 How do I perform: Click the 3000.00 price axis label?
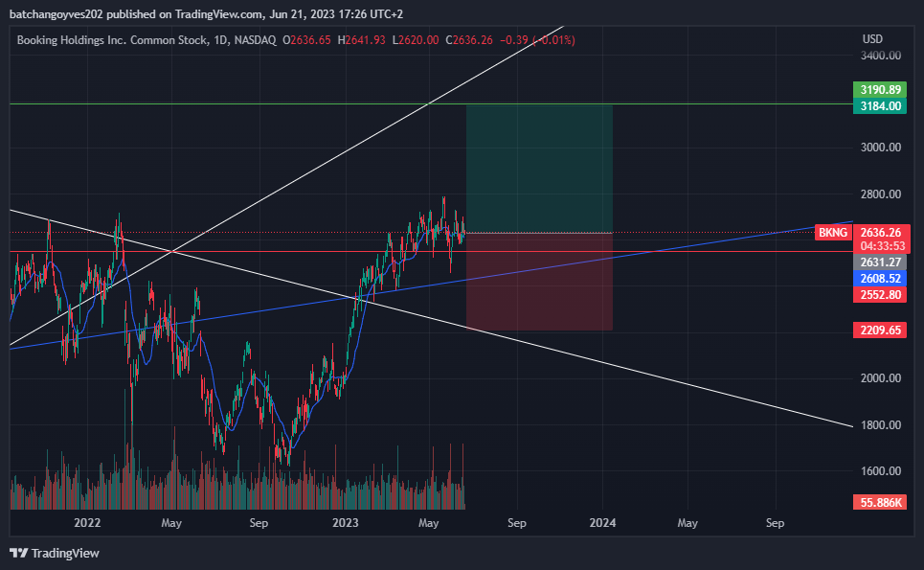[880, 148]
